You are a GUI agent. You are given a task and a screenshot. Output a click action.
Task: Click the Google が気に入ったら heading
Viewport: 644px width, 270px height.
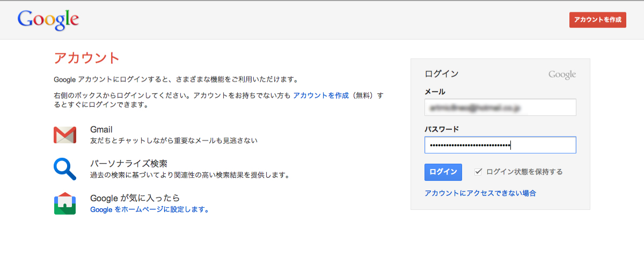[135, 198]
